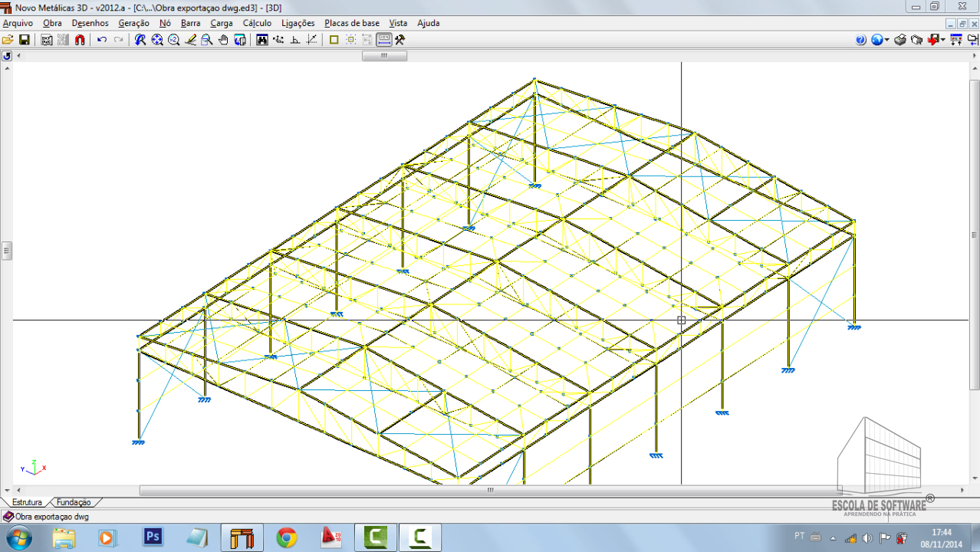Image resolution: width=980 pixels, height=552 pixels.
Task: Open Photoshop from the taskbar
Action: [x=153, y=537]
